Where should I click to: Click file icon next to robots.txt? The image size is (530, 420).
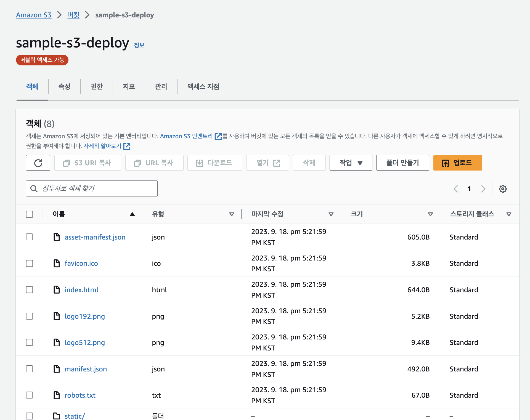[x=57, y=395]
